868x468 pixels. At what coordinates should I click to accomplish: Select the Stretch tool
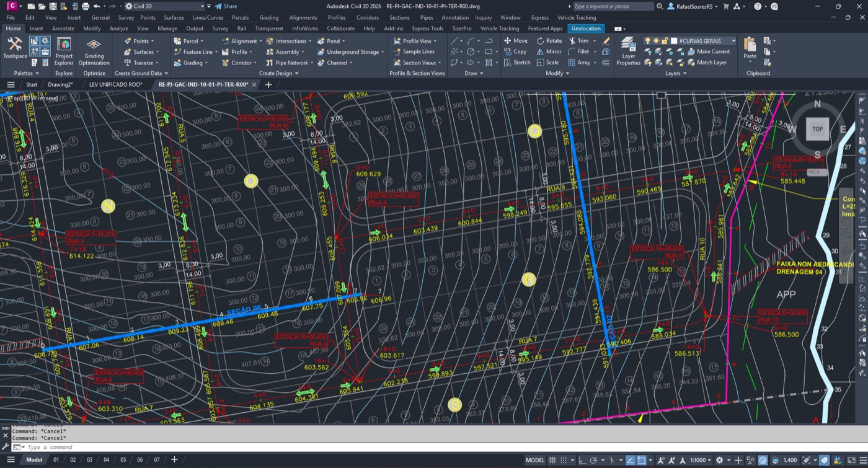517,62
